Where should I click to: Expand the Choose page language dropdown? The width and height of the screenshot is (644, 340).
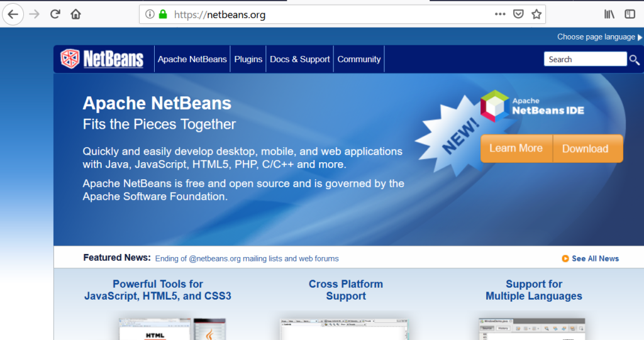598,37
